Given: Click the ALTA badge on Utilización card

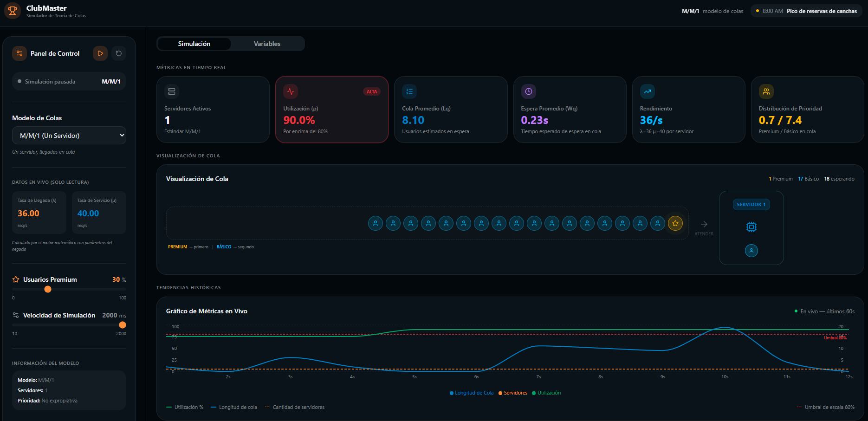Looking at the screenshot, I should click(372, 91).
